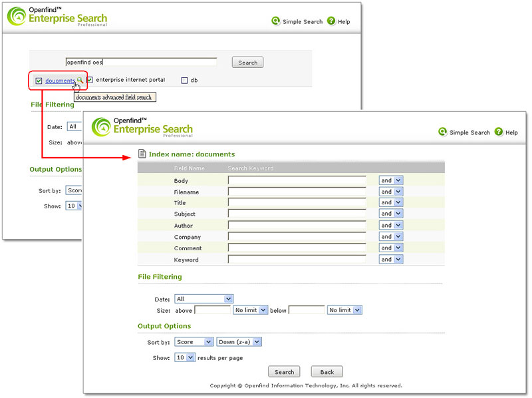
Task: Click the Body search keyword field
Action: pyautogui.click(x=297, y=180)
